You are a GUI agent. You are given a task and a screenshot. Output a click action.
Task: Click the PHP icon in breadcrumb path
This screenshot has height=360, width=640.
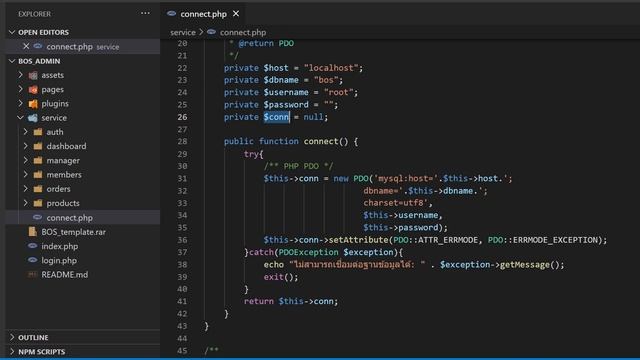(x=211, y=32)
